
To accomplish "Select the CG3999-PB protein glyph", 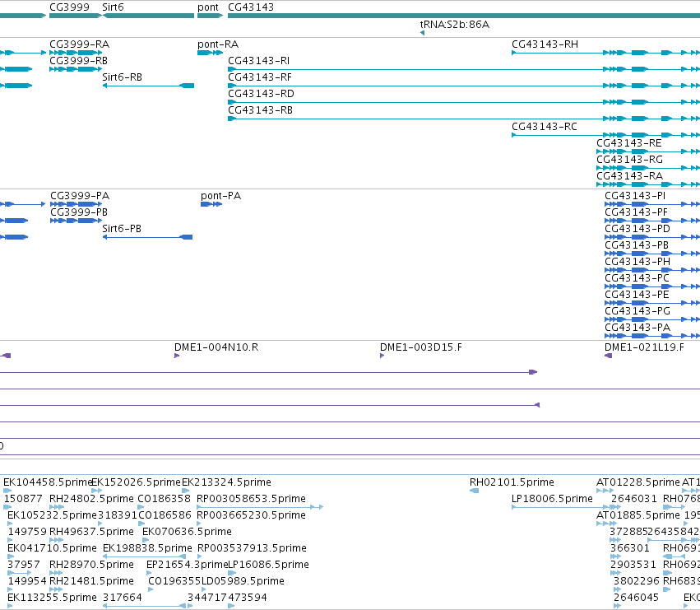I will pyautogui.click(x=76, y=221).
